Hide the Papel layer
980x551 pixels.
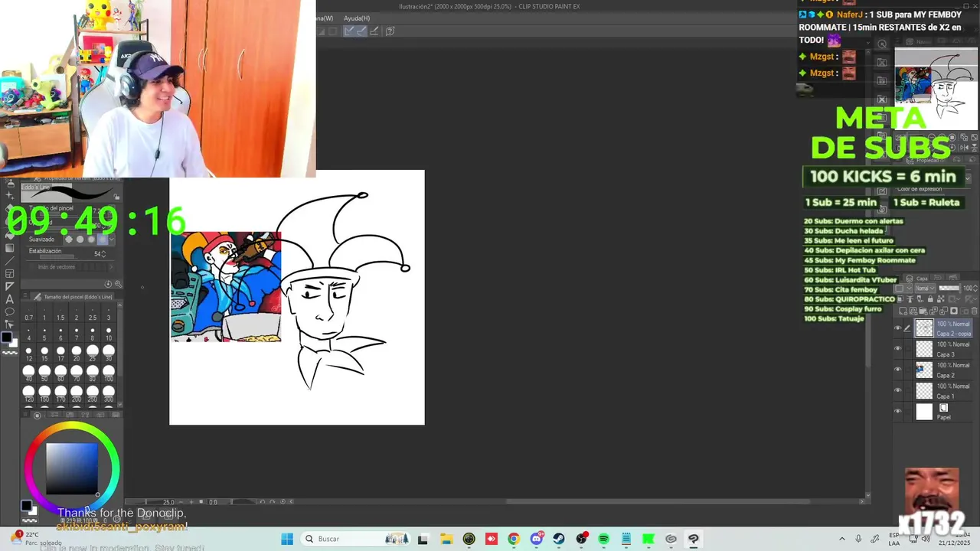[898, 411]
